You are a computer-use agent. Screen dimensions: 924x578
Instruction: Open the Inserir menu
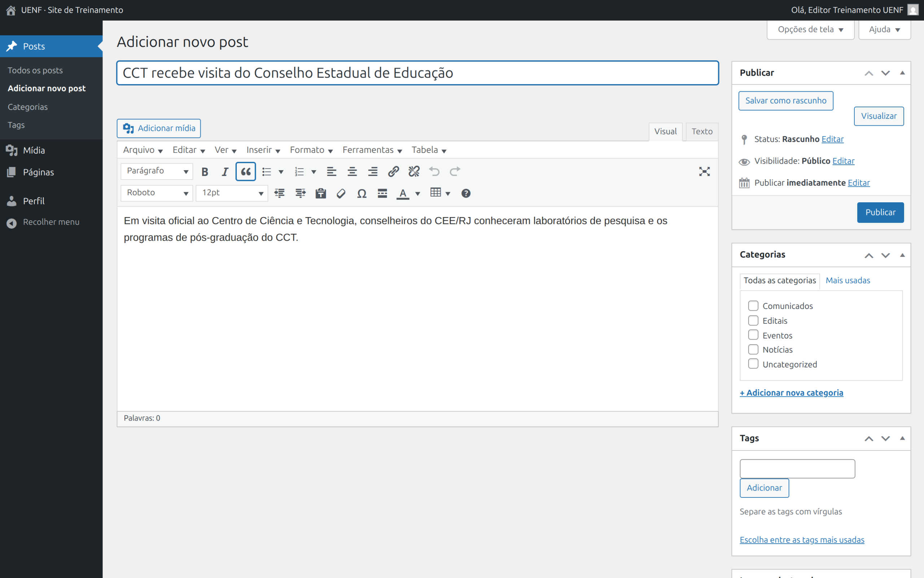click(x=263, y=150)
